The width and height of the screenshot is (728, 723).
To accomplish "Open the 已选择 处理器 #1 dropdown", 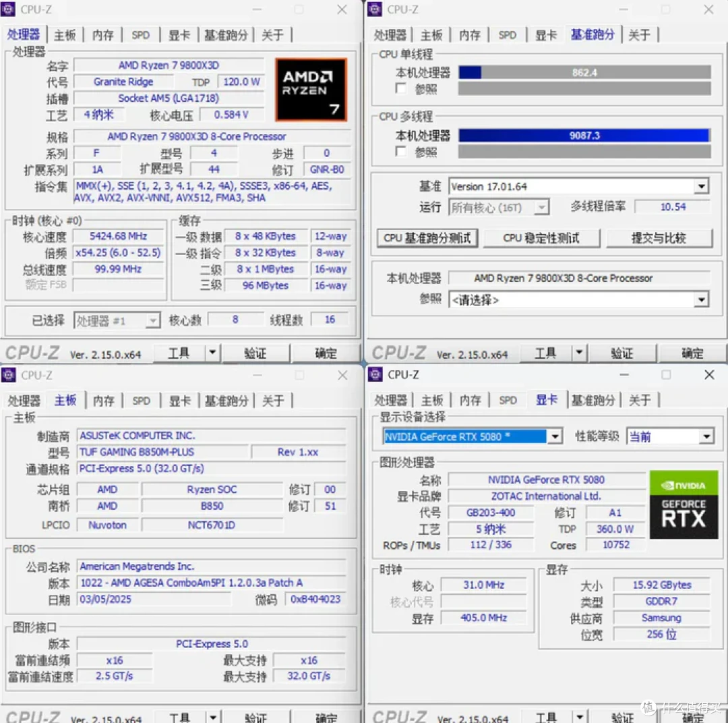I will (x=152, y=320).
